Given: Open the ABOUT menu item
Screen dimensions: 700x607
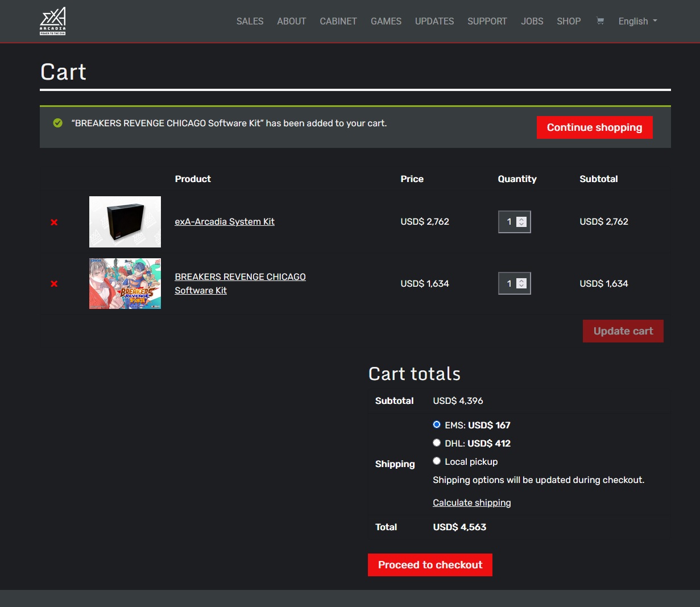Looking at the screenshot, I should (x=292, y=21).
